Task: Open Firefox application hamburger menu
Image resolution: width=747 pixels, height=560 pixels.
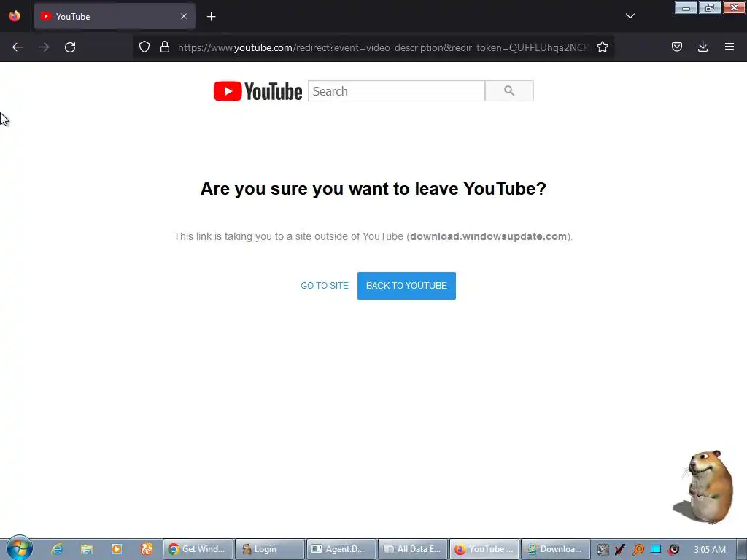Action: click(x=729, y=47)
